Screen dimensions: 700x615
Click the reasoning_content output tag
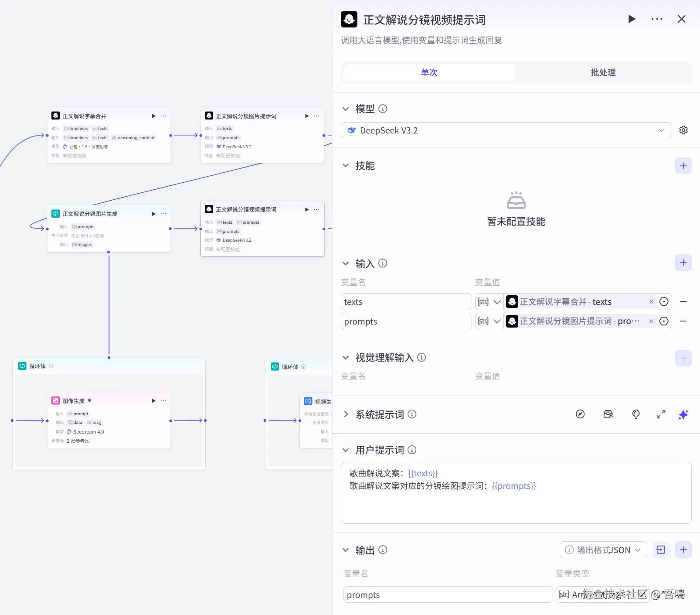pyautogui.click(x=133, y=138)
